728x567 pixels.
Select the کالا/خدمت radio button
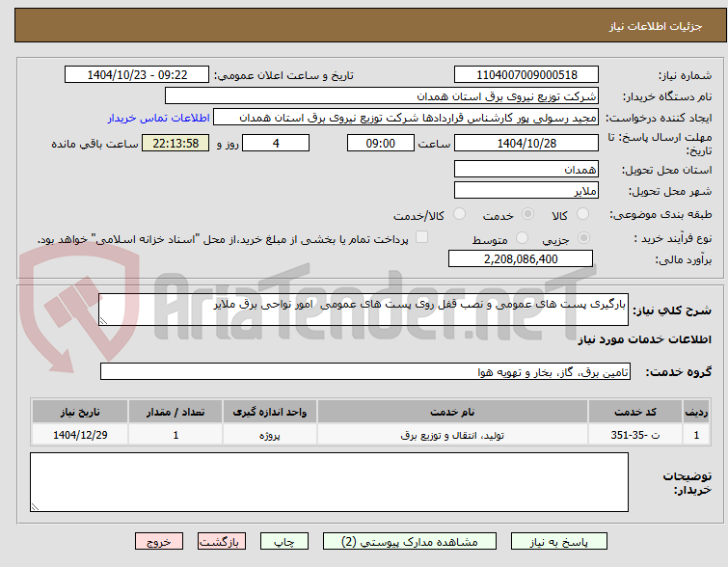coord(459,214)
